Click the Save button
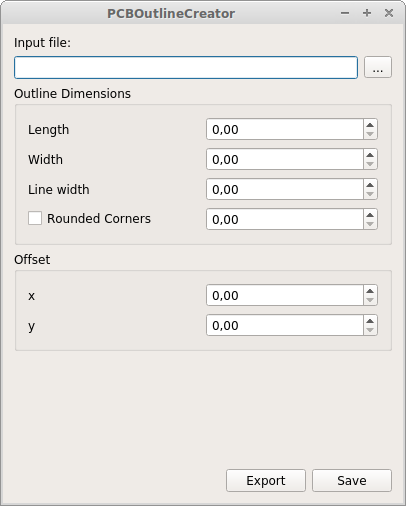 (x=352, y=480)
